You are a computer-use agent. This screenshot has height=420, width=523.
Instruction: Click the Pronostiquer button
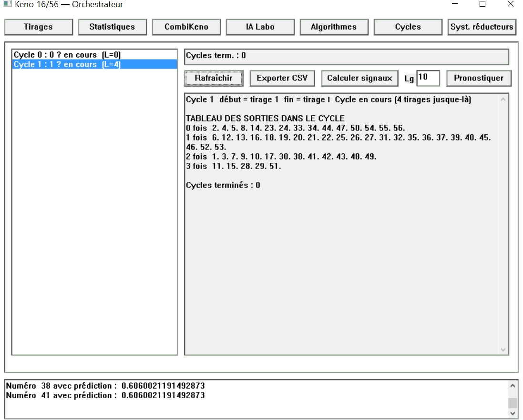point(479,78)
